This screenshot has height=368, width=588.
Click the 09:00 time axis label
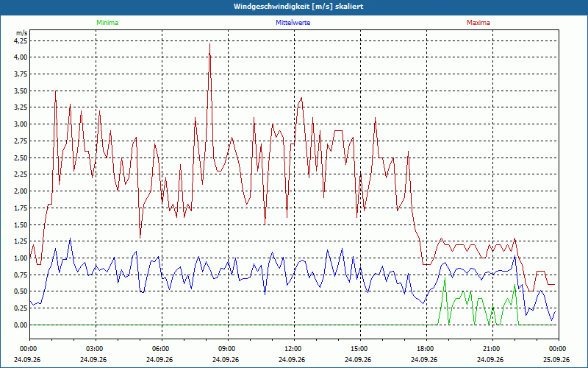tap(226, 349)
